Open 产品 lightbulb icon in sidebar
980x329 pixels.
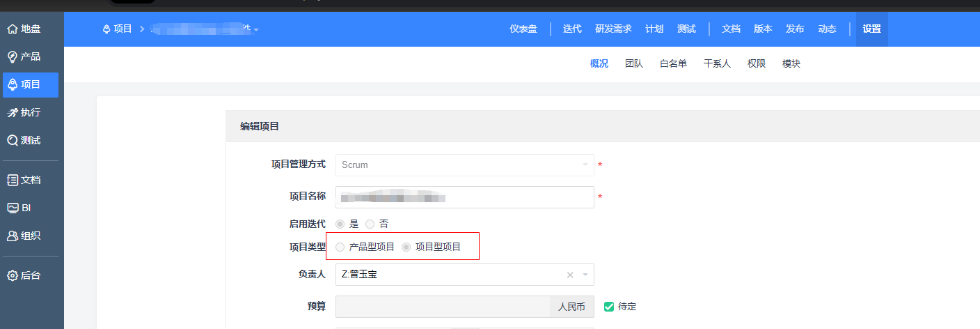click(12, 56)
